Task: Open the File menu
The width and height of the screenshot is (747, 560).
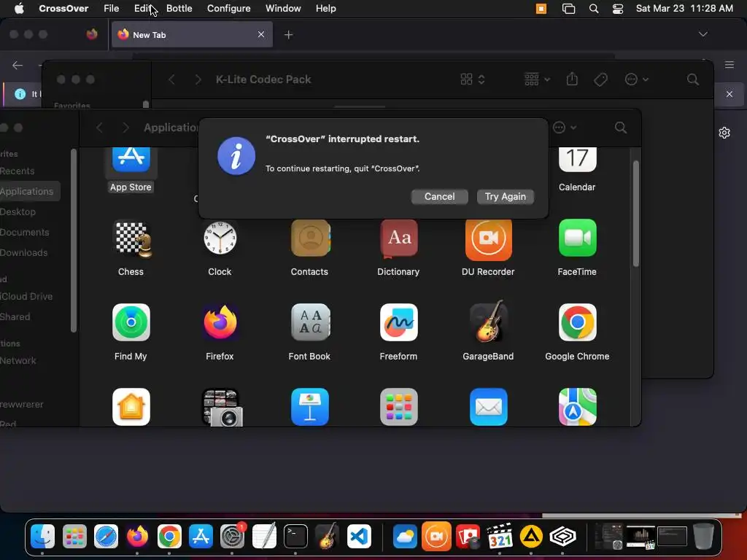Action: (x=112, y=9)
